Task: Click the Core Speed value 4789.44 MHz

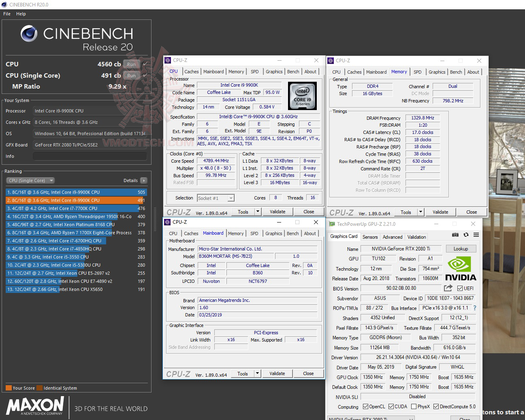Action: 216,161
